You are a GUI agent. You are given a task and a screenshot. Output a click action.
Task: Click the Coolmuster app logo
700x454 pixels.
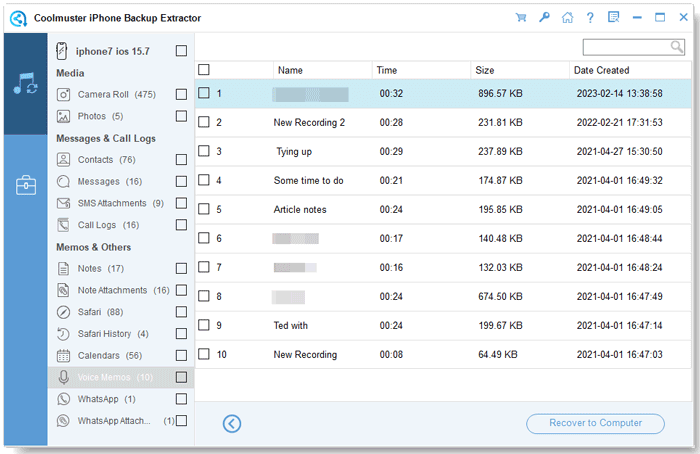(x=18, y=18)
